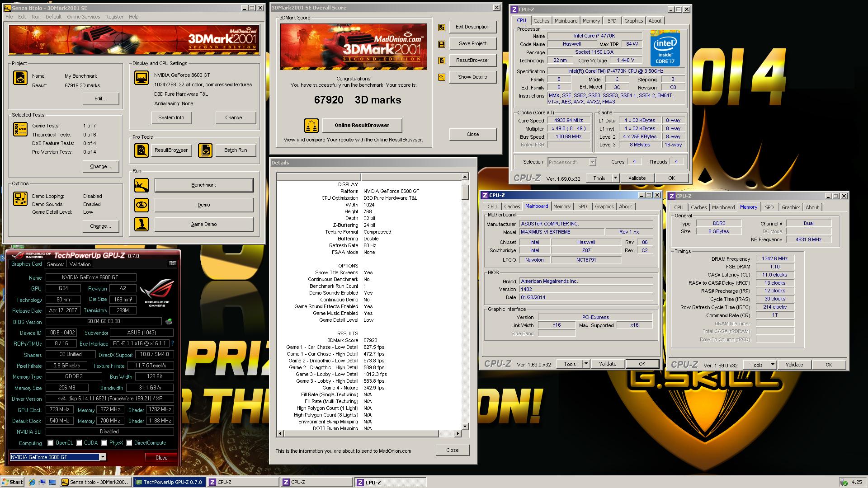The width and height of the screenshot is (868, 488).
Task: Click the Benchmark run icon
Action: [142, 185]
